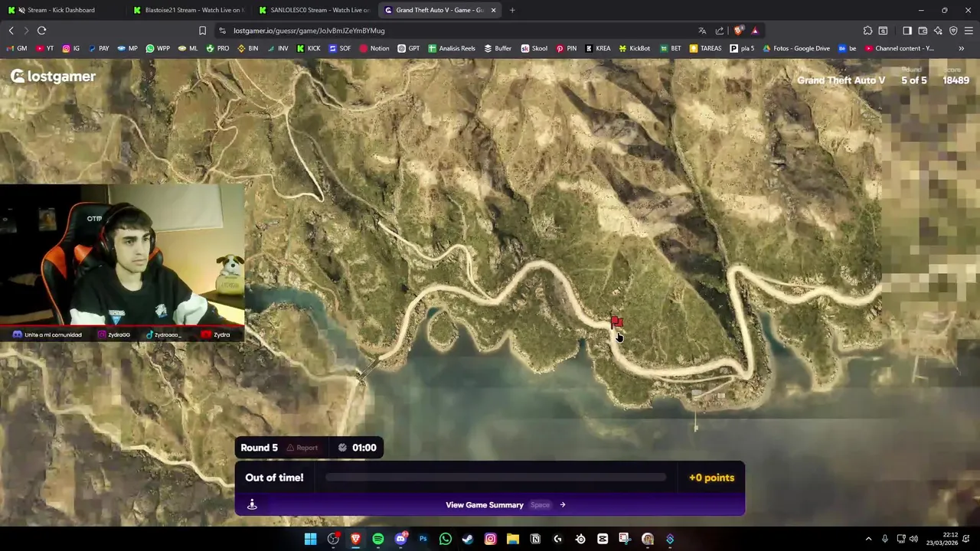The image size is (980, 551).
Task: Open the Analisis Reels bookmark
Action: click(x=452, y=48)
